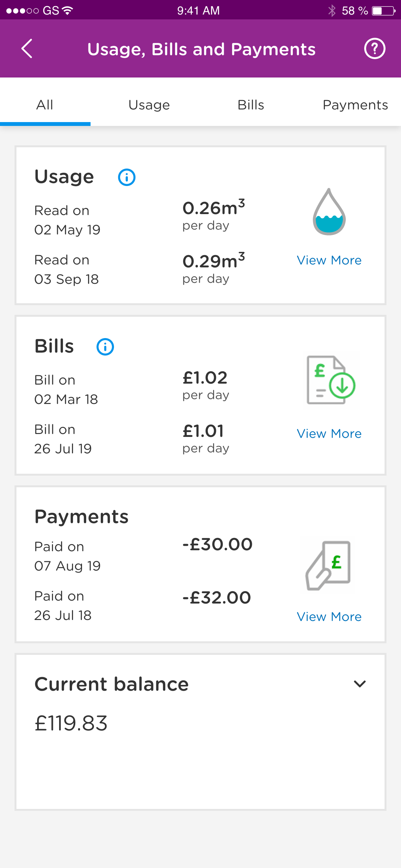Switch to the Usage tab
Image resolution: width=401 pixels, height=868 pixels.
point(149,105)
